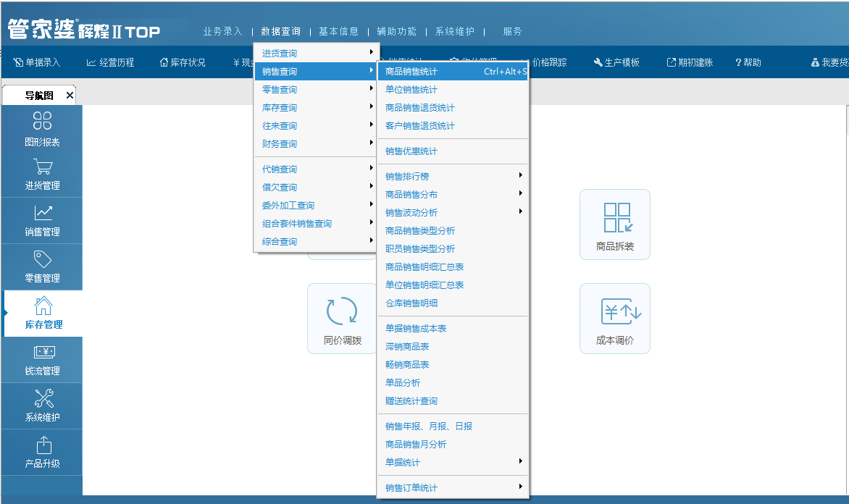Click 价格跟踪 toolbar item
849x504 pixels.
point(549,62)
